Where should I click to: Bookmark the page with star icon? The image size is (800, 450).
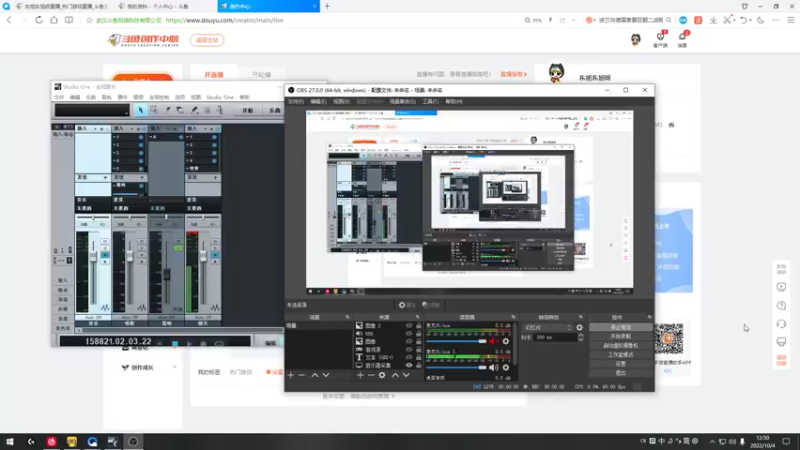[89, 20]
